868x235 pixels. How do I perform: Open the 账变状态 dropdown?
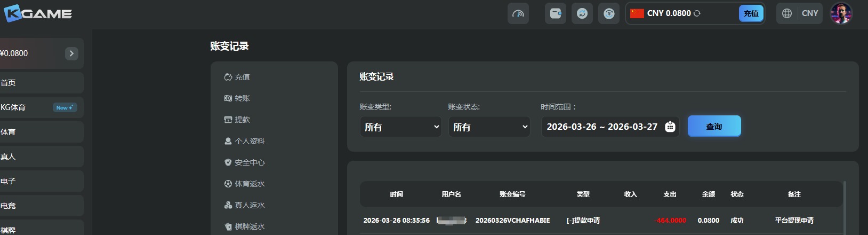click(x=489, y=127)
